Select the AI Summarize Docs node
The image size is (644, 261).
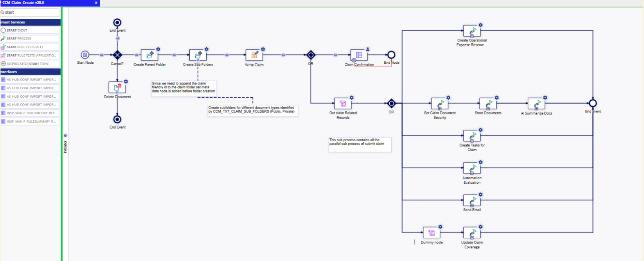[x=536, y=104]
